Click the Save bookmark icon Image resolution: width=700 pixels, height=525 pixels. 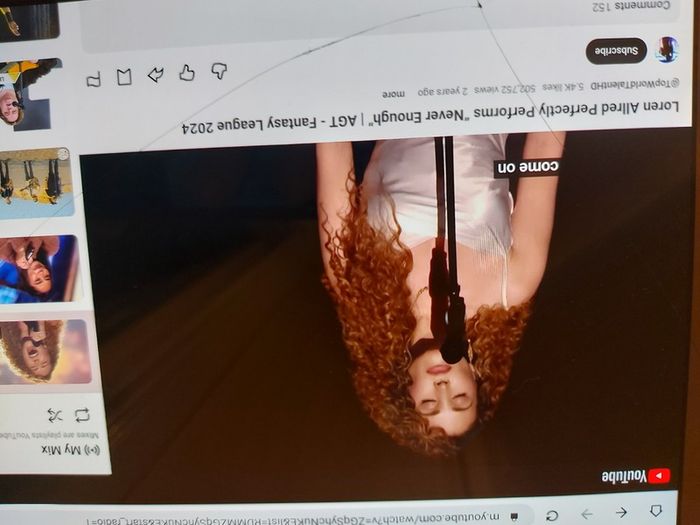(124, 77)
